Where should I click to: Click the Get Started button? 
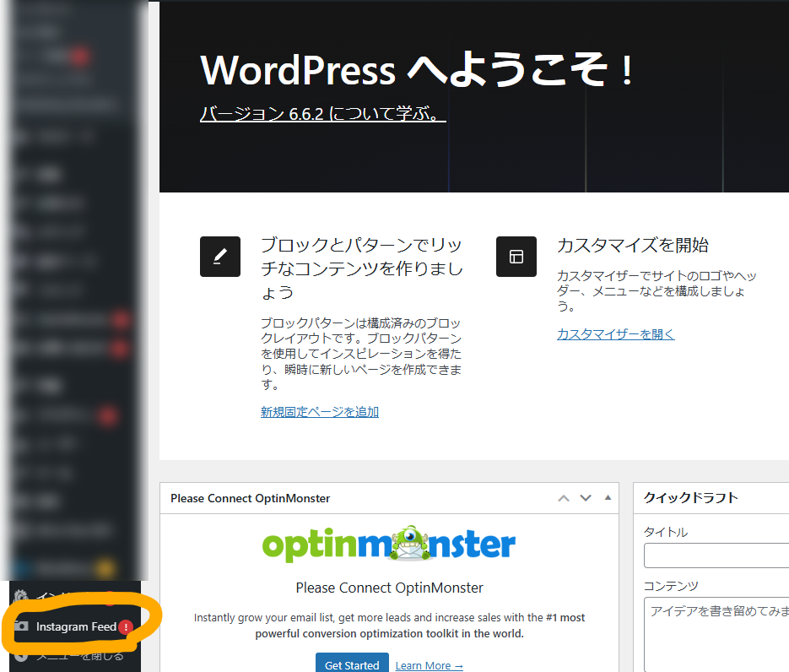click(x=352, y=664)
